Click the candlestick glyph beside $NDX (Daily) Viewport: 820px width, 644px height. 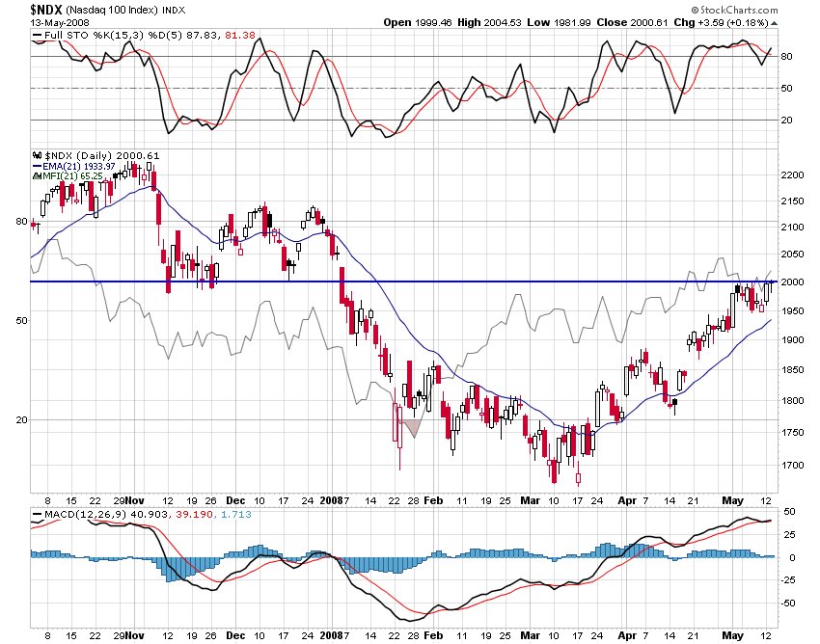(36, 155)
